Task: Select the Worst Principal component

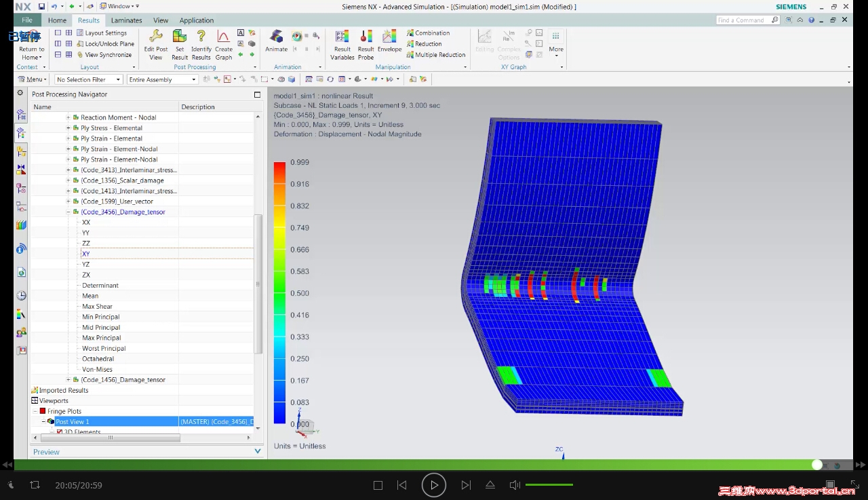Action: (104, 348)
